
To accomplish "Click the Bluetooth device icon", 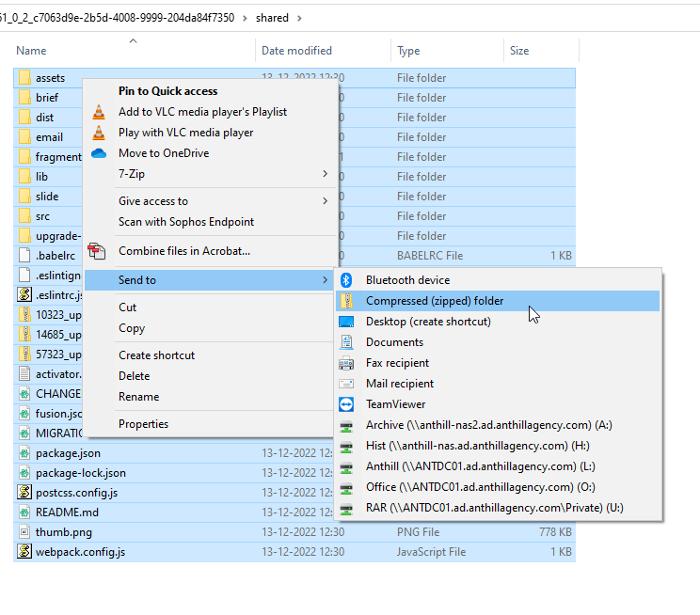I will [x=345, y=280].
